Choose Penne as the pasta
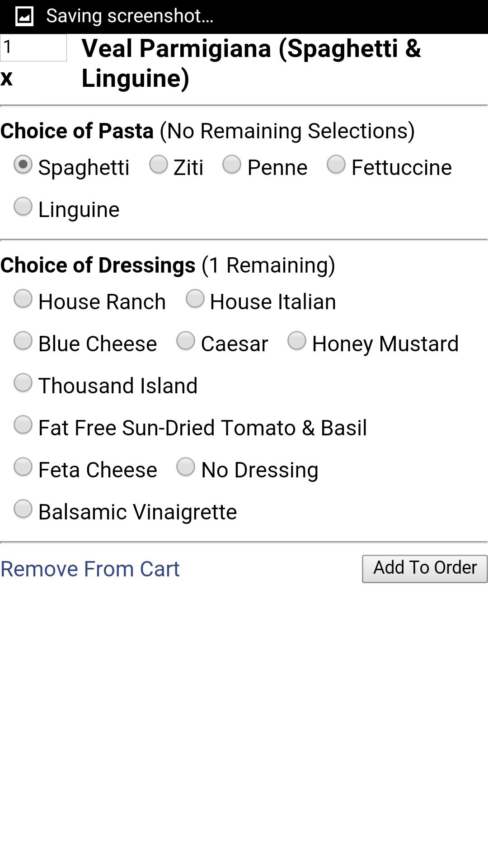The image size is (488, 868). point(232,165)
